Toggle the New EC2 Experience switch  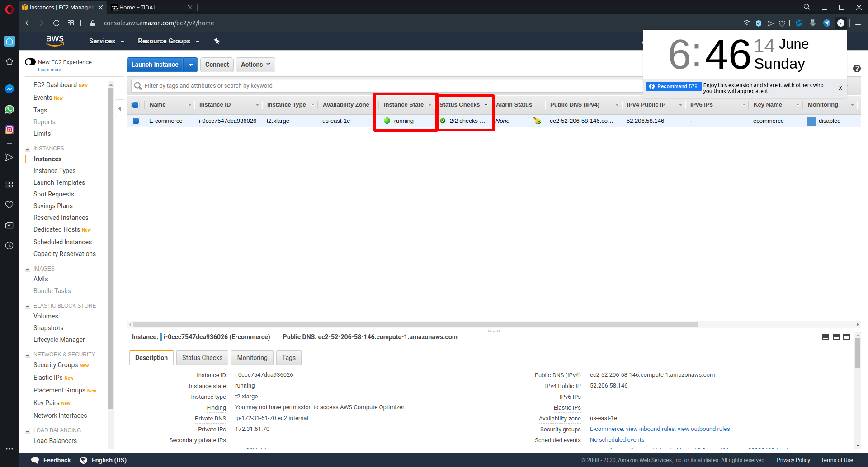pyautogui.click(x=30, y=62)
